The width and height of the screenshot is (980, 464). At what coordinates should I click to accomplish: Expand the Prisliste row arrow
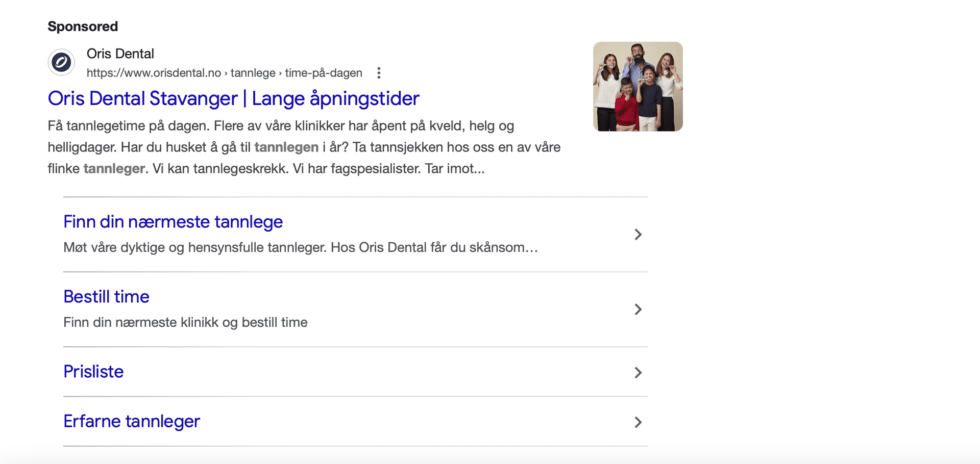click(x=638, y=373)
